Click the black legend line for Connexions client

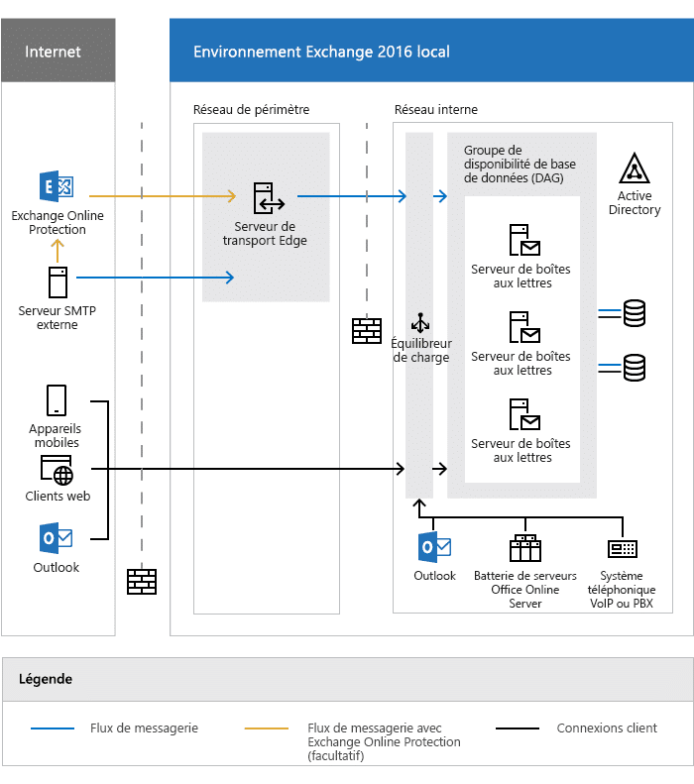click(518, 728)
